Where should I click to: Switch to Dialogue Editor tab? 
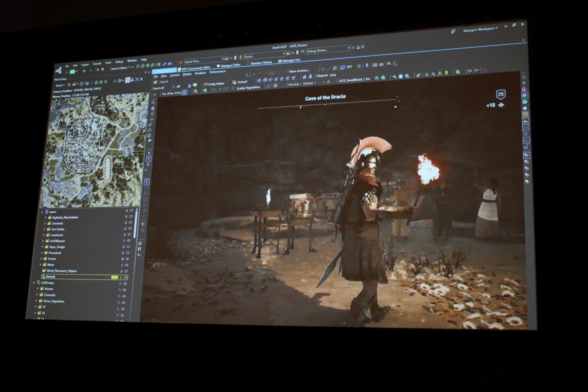228,65
